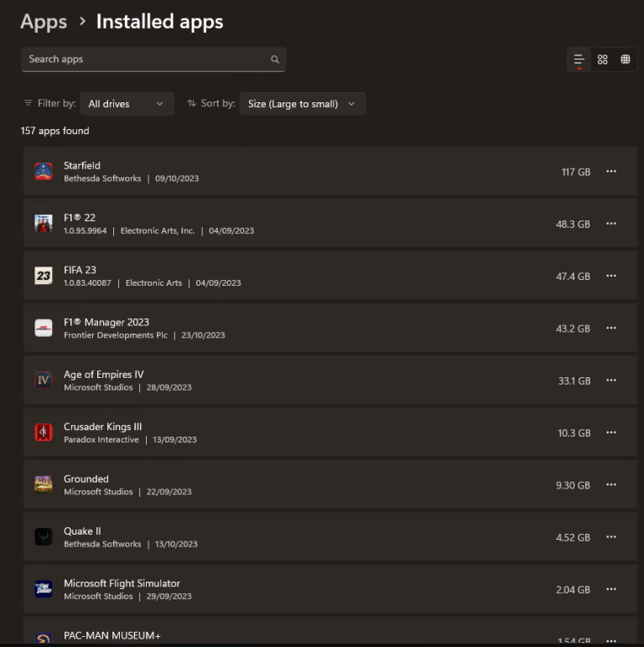644x647 pixels.
Task: Click the Installed apps heading
Action: pyautogui.click(x=160, y=22)
